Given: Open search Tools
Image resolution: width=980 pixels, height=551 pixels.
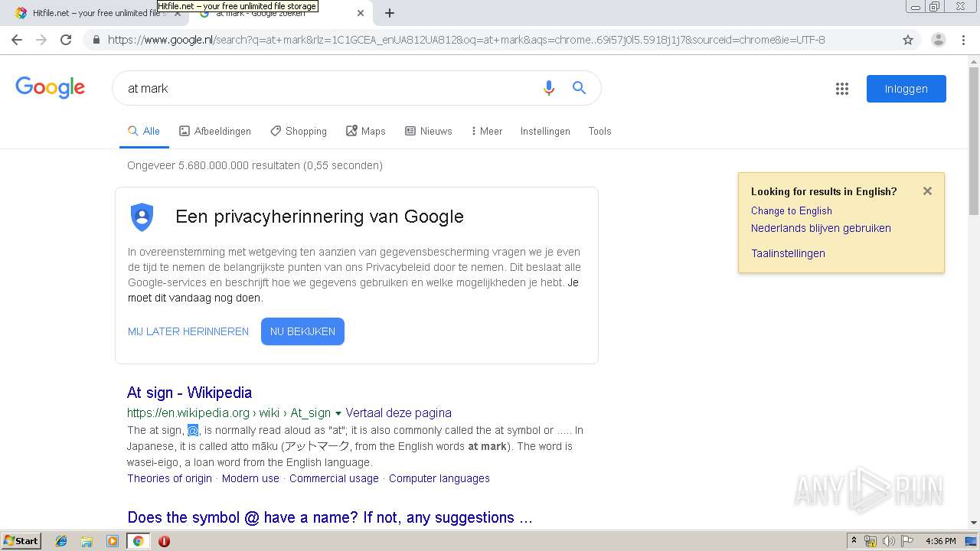Looking at the screenshot, I should coord(599,131).
